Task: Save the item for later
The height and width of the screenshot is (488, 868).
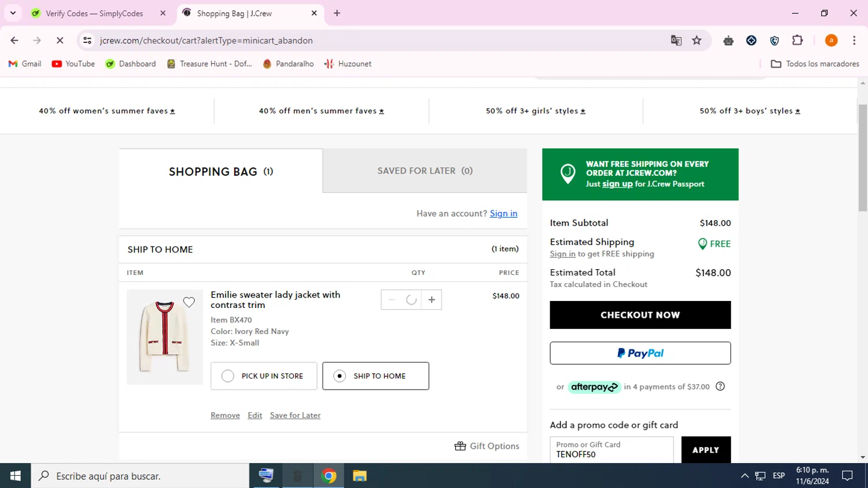Action: pos(295,416)
